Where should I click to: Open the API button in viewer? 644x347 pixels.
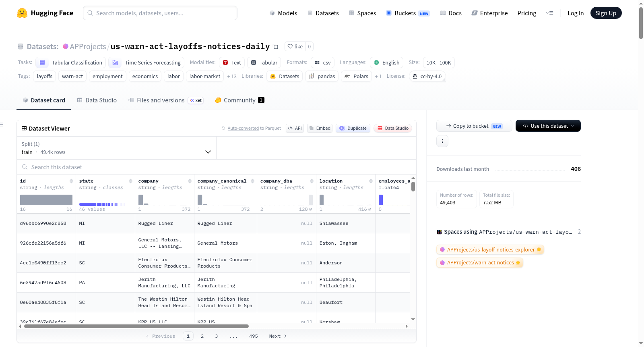295,128
